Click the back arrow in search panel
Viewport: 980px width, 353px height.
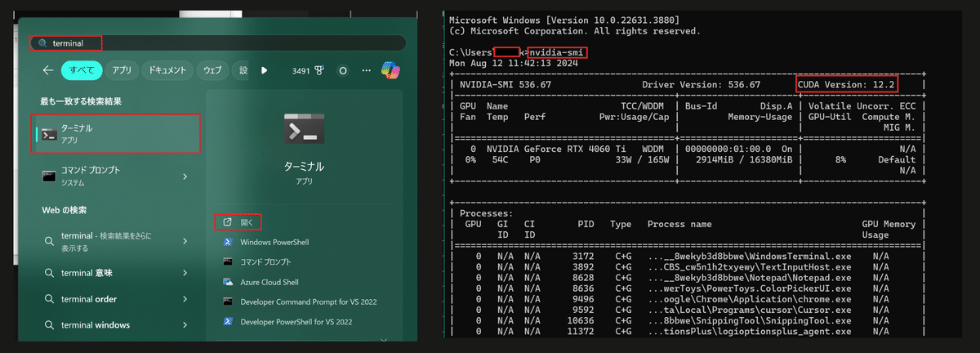click(47, 70)
